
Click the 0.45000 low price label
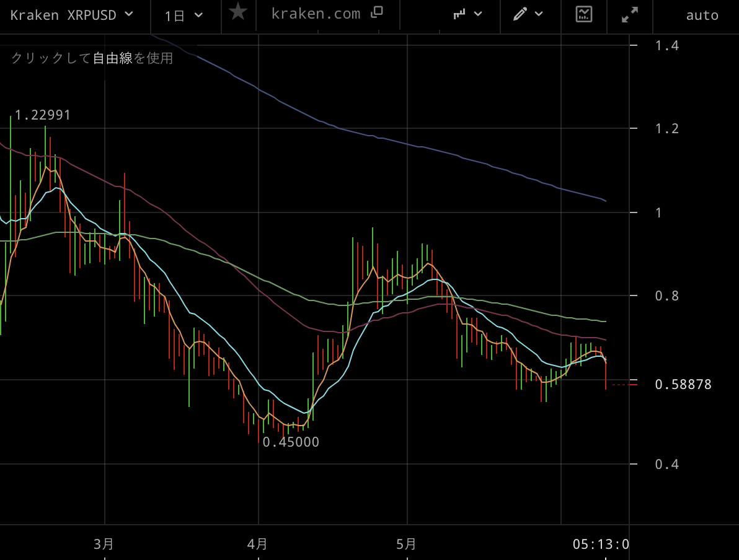[291, 442]
